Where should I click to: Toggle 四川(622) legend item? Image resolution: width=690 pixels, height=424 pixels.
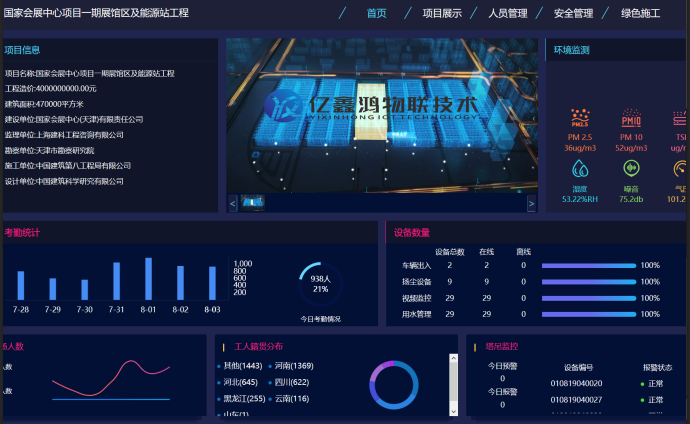pyautogui.click(x=289, y=382)
